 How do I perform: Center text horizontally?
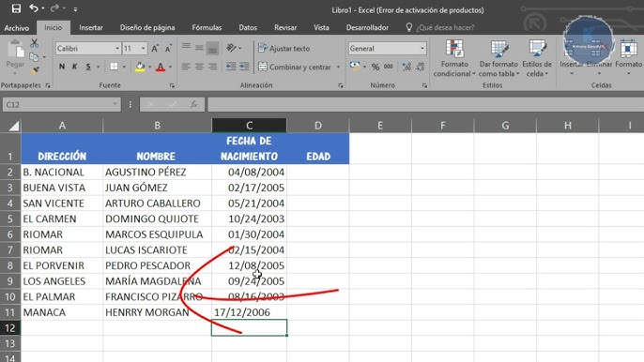coord(199,67)
